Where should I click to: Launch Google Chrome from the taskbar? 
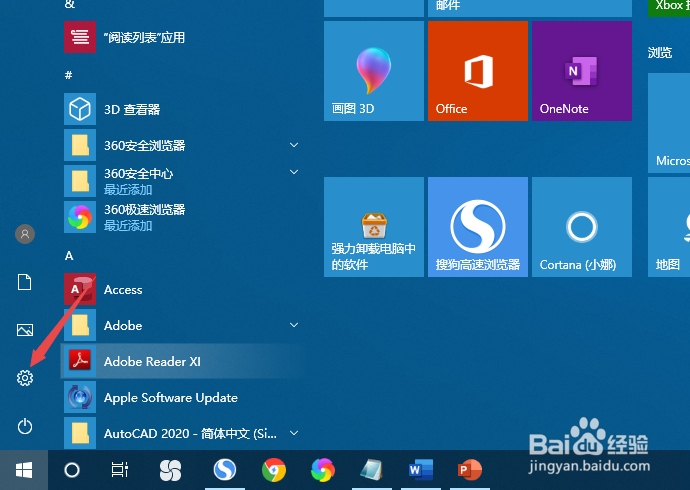point(274,470)
